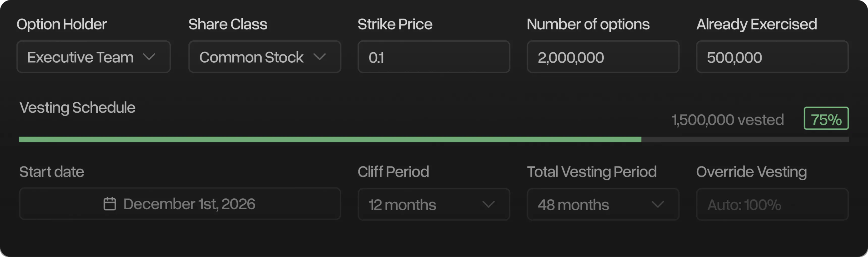The width and height of the screenshot is (868, 257).
Task: Click the chevron arrow next to 48 months
Action: point(657,204)
